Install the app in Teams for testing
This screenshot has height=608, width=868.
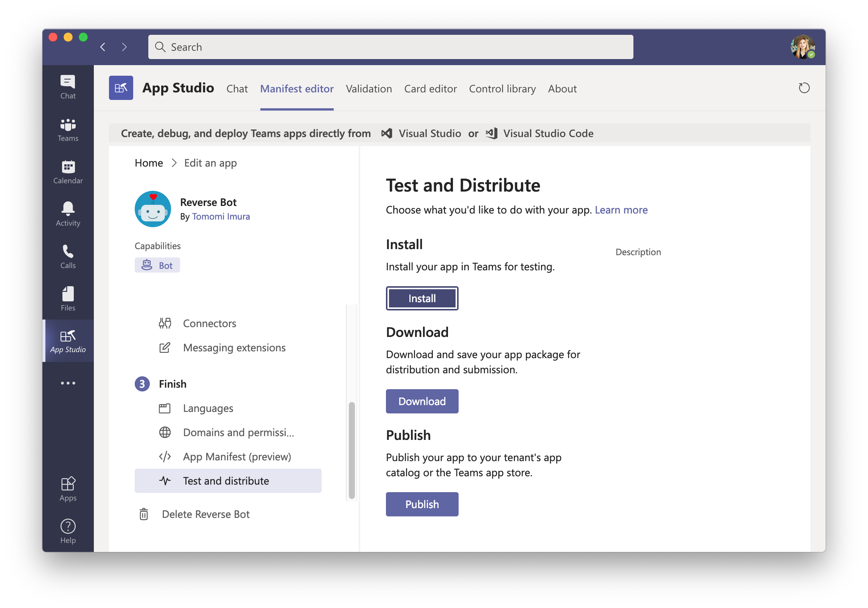(422, 298)
